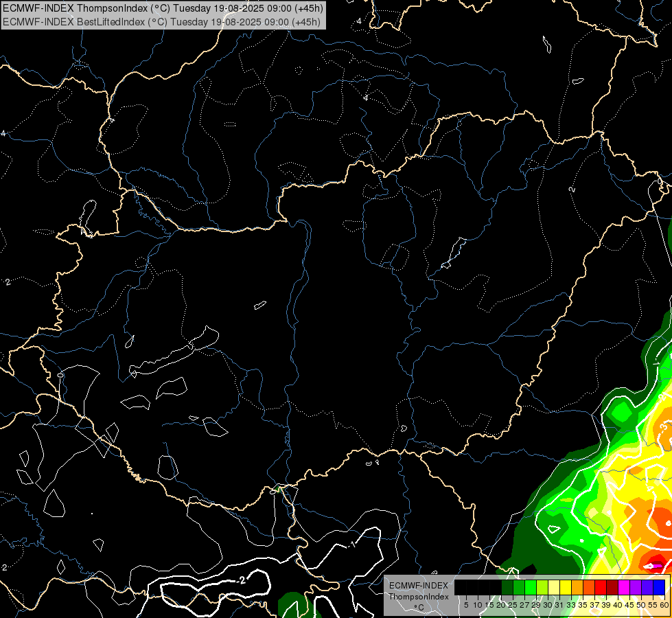672x618 pixels.
Task: Click the legend scale value '29'
Action: coord(537,605)
